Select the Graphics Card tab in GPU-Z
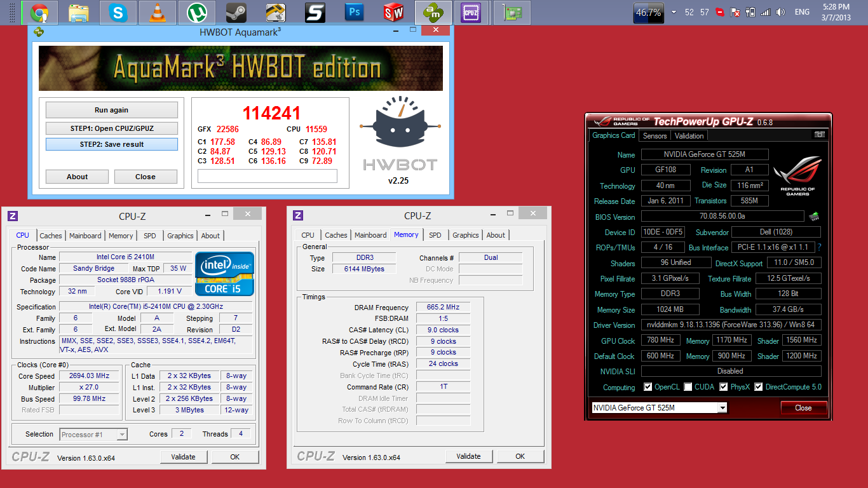Image resolution: width=868 pixels, height=488 pixels. [614, 135]
